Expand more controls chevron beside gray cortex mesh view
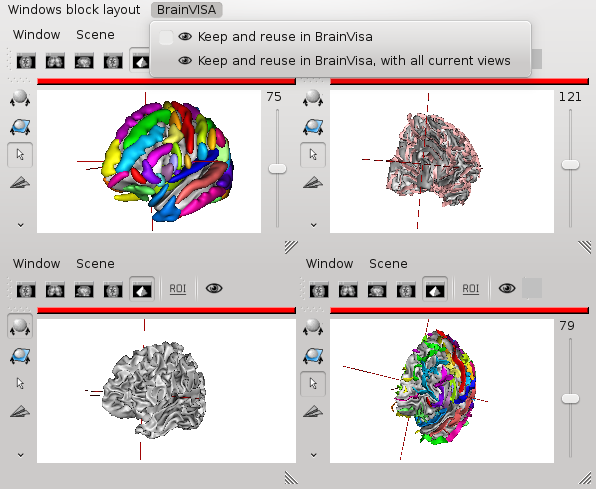Viewport: 596px width, 489px height. click(x=21, y=455)
